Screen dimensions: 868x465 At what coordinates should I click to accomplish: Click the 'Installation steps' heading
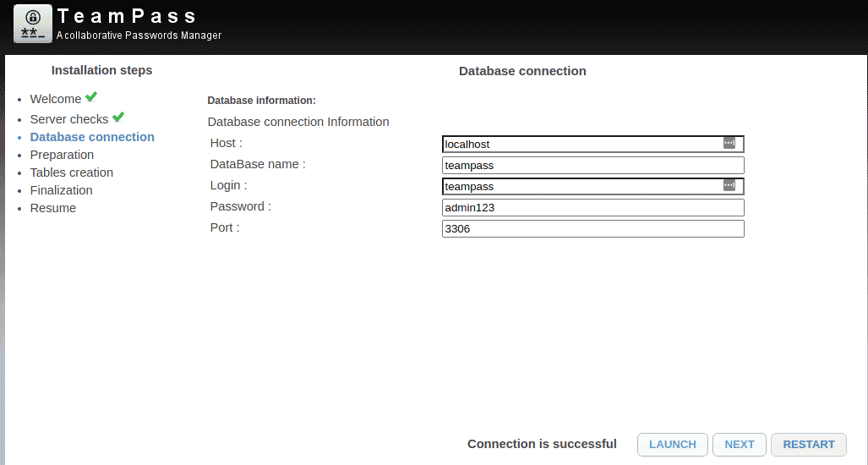(x=102, y=70)
